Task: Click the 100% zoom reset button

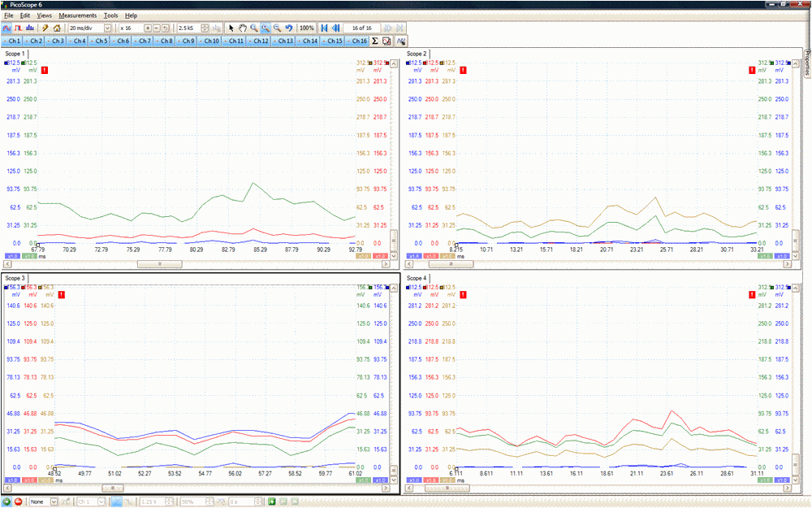Action: [306, 28]
